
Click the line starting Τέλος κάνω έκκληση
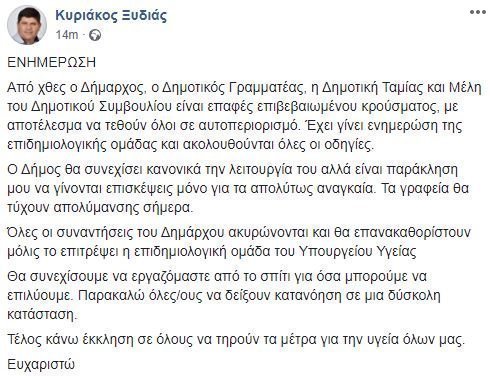coord(236,339)
